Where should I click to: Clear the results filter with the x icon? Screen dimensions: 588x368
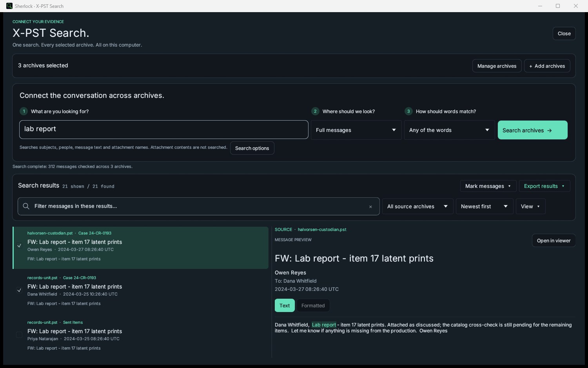tap(370, 207)
